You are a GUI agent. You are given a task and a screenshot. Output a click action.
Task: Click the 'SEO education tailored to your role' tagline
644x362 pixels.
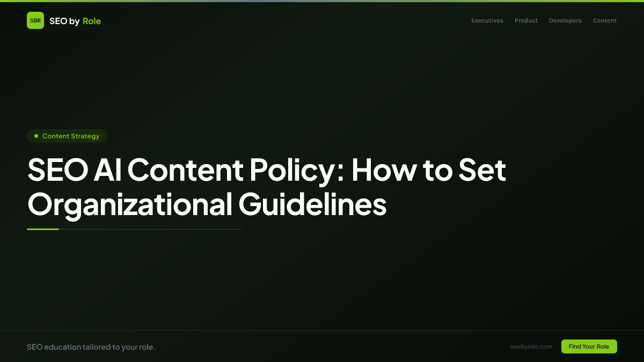[91, 346]
